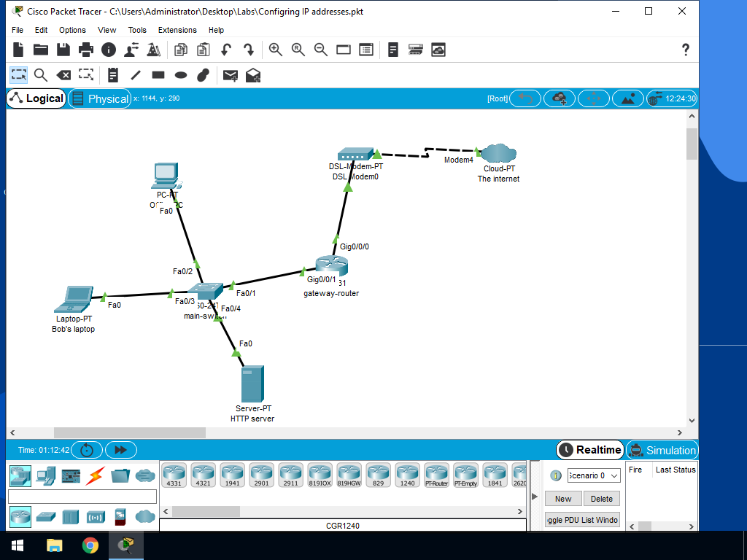Click the Help question mark icon
The image size is (747, 560).
(686, 50)
